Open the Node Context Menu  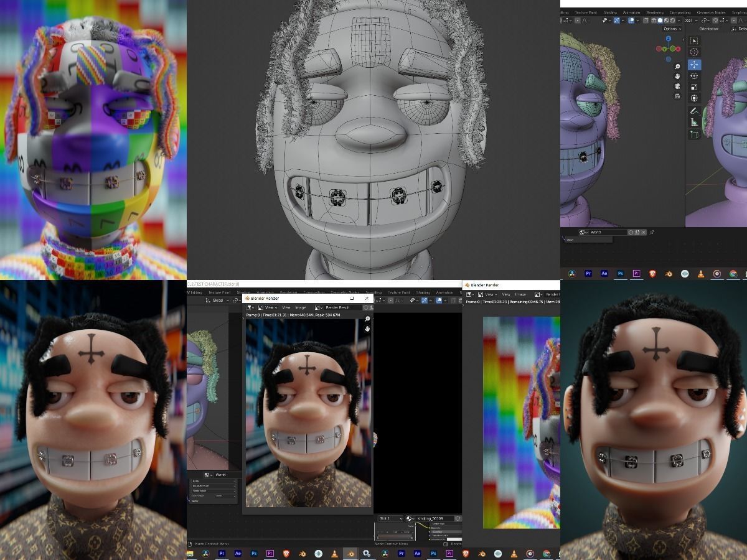[391, 544]
